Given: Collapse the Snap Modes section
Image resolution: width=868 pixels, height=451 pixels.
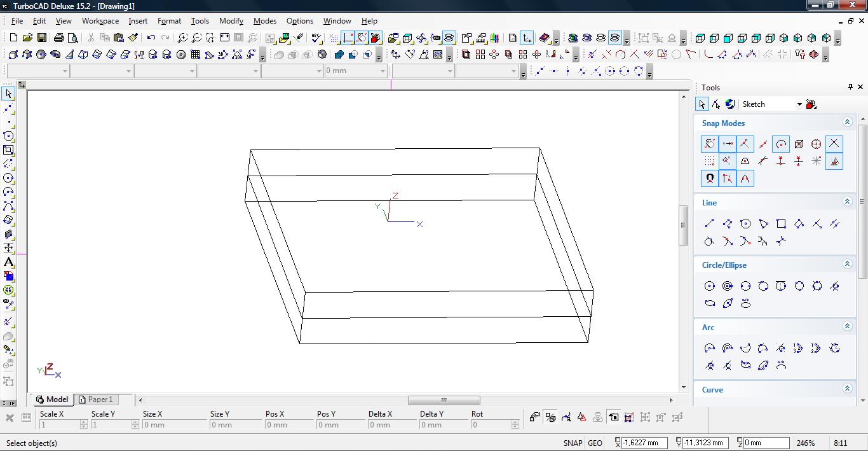Looking at the screenshot, I should (x=847, y=122).
